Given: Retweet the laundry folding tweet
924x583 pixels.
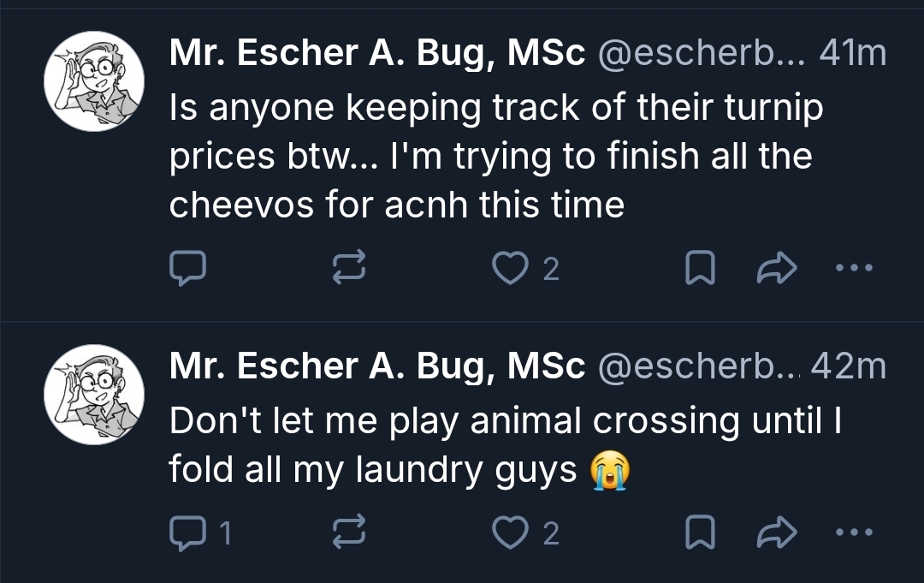Looking at the screenshot, I should [348, 534].
